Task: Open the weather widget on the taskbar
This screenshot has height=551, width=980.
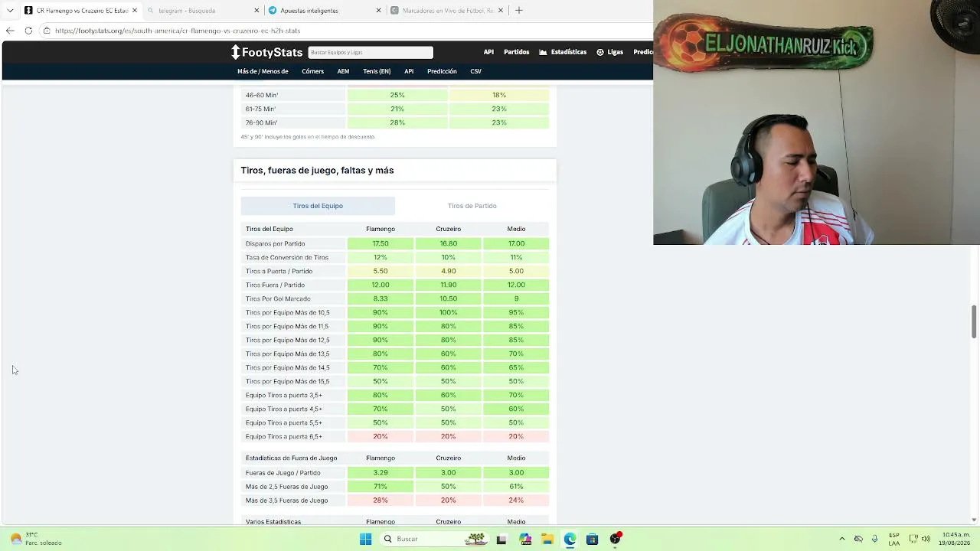Action: 34,539
